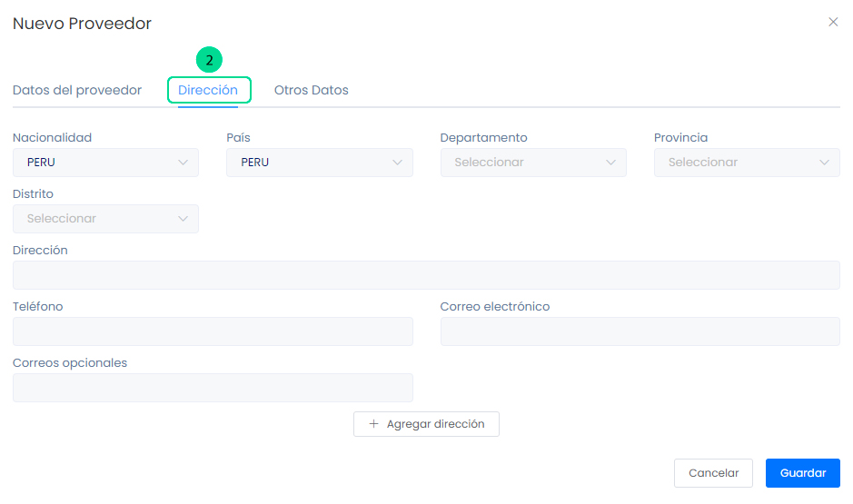Expand the Distrito dropdown
Viewport: 853px width, 504px height.
click(x=105, y=219)
